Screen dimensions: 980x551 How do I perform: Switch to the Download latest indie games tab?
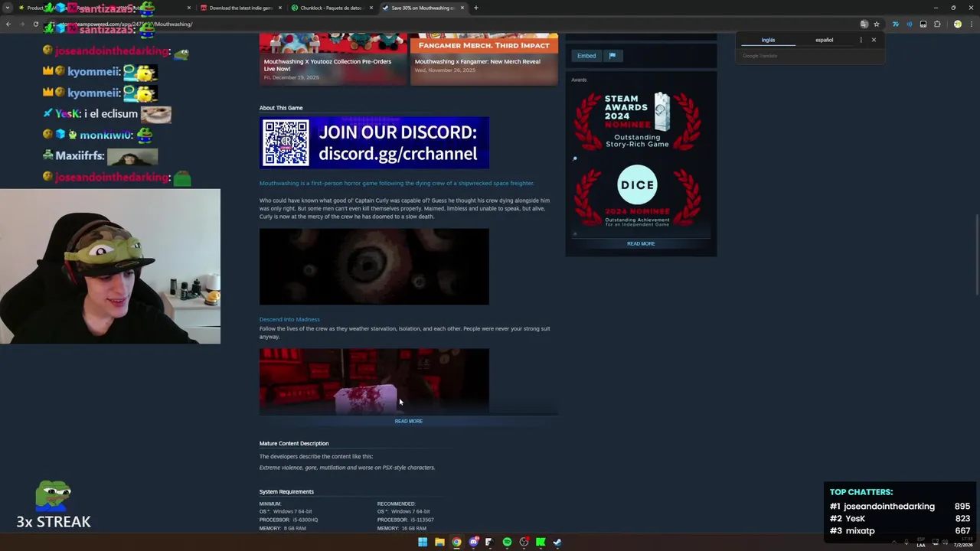point(240,8)
